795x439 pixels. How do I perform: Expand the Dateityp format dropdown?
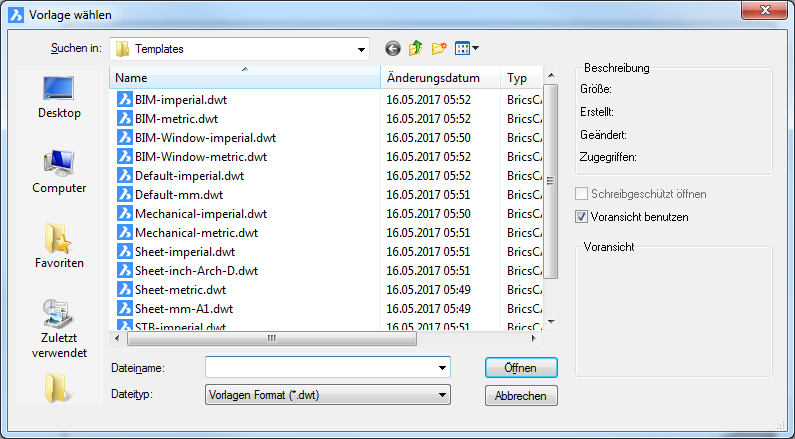coord(441,395)
